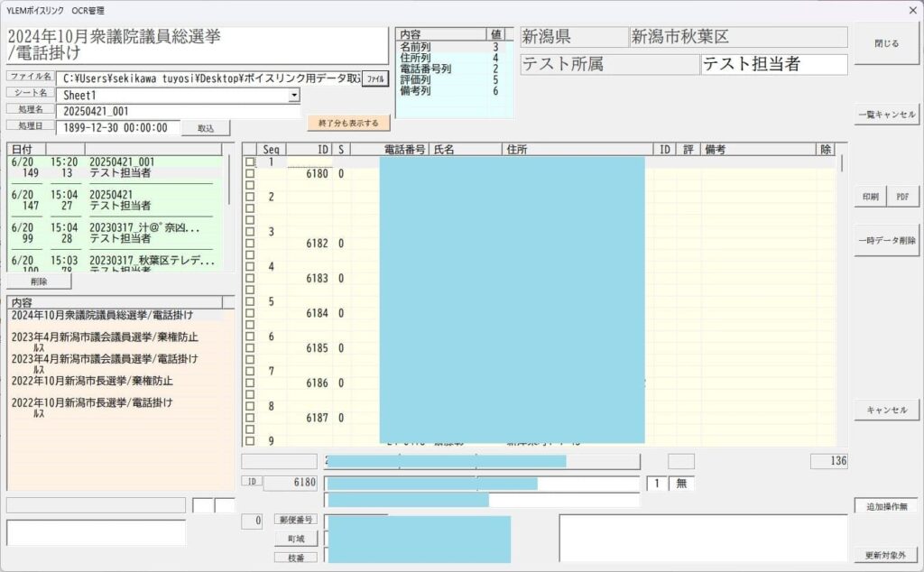
Task: Choose 2022年10月新潟市長選挙/棄権防止 in the 内容 list
Action: click(x=104, y=381)
